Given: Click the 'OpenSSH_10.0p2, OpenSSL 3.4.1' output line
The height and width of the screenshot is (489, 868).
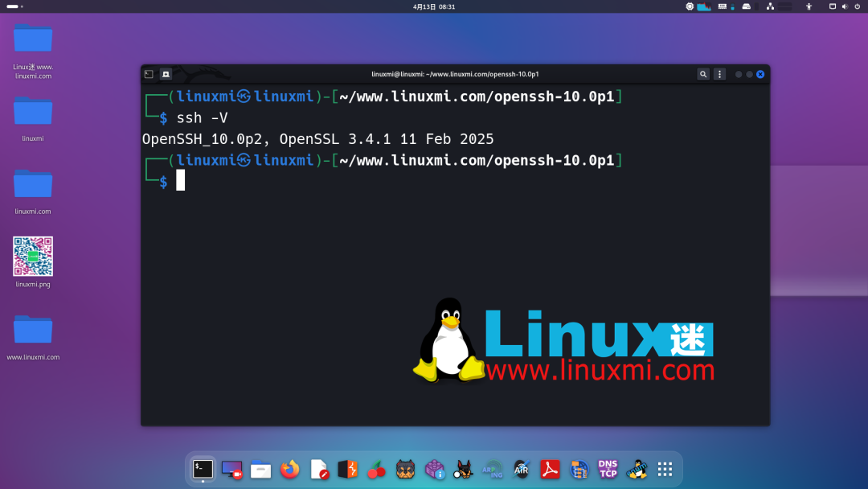Looking at the screenshot, I should coord(317,139).
